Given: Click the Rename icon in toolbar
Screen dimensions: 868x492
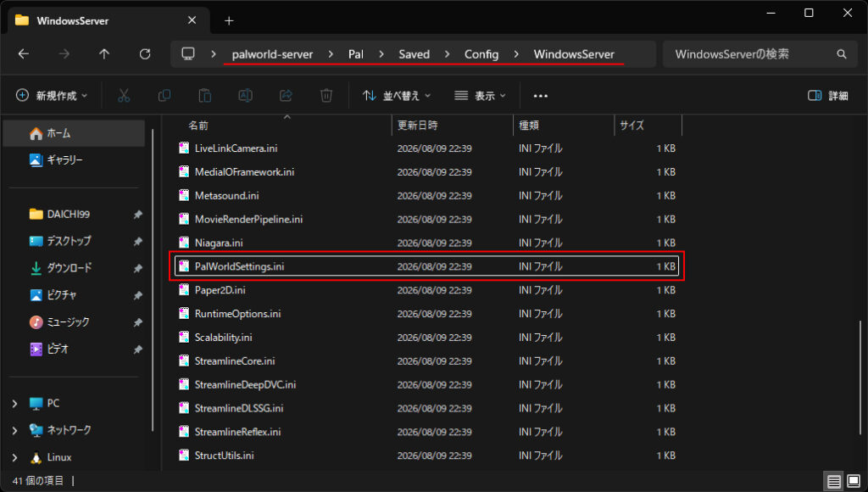Looking at the screenshot, I should 245,95.
